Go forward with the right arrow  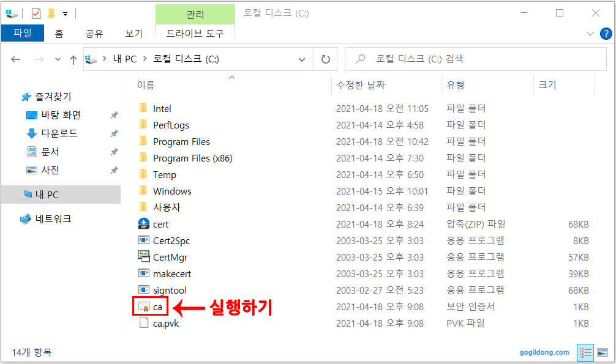(39, 59)
